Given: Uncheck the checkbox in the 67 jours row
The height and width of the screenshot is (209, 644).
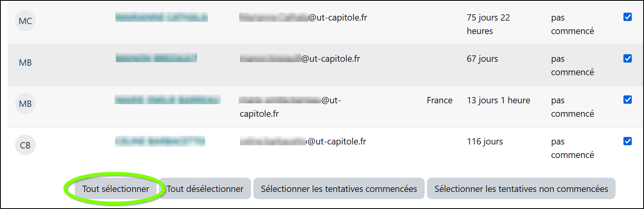Looking at the screenshot, I should click(x=627, y=59).
